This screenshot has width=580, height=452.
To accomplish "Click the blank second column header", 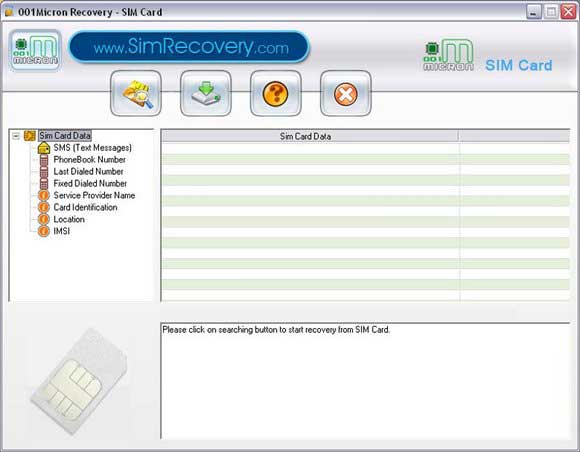I will point(514,136).
